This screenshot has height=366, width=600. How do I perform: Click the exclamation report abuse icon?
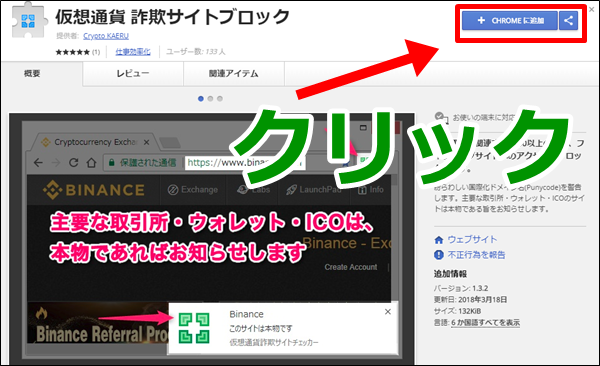pyautogui.click(x=439, y=255)
